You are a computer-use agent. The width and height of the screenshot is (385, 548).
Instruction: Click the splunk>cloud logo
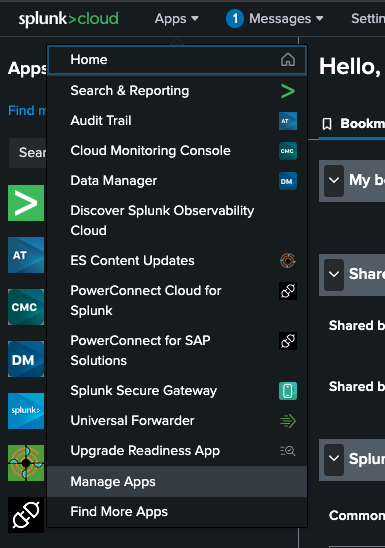(x=69, y=19)
